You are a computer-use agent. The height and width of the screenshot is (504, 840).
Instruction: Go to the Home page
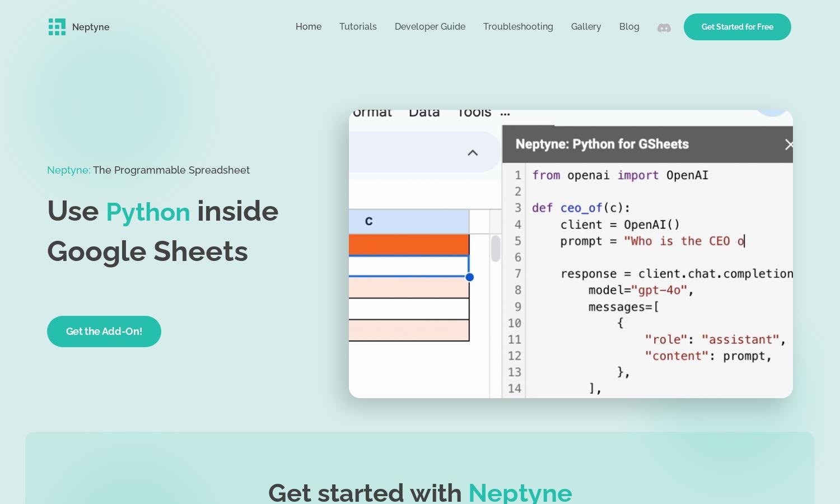tap(309, 26)
